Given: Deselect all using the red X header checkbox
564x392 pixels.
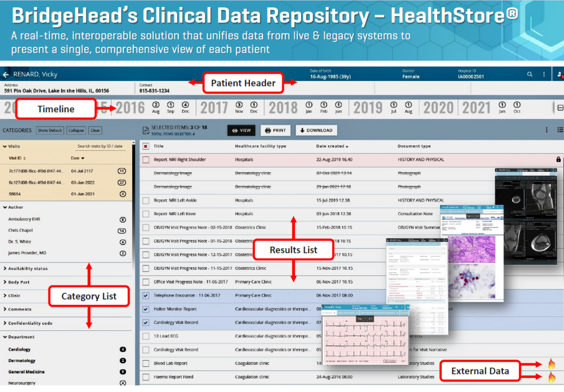Looking at the screenshot, I should tap(145, 146).
